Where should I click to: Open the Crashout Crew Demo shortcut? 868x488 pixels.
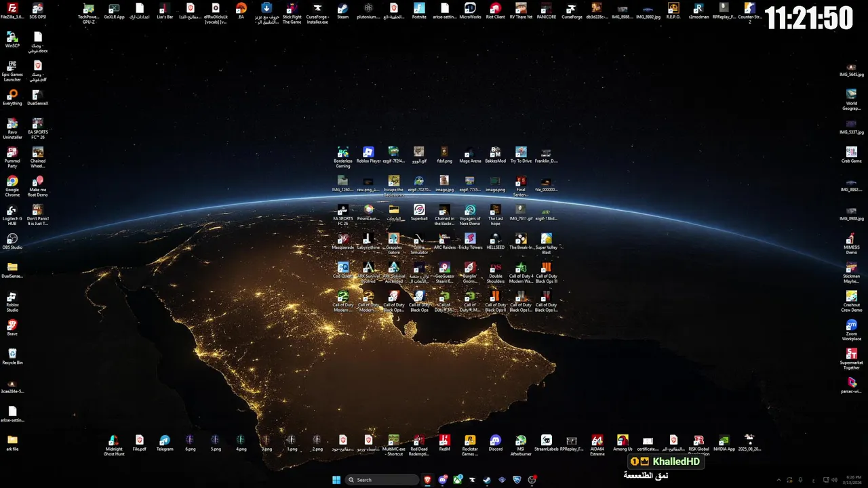pos(852,301)
